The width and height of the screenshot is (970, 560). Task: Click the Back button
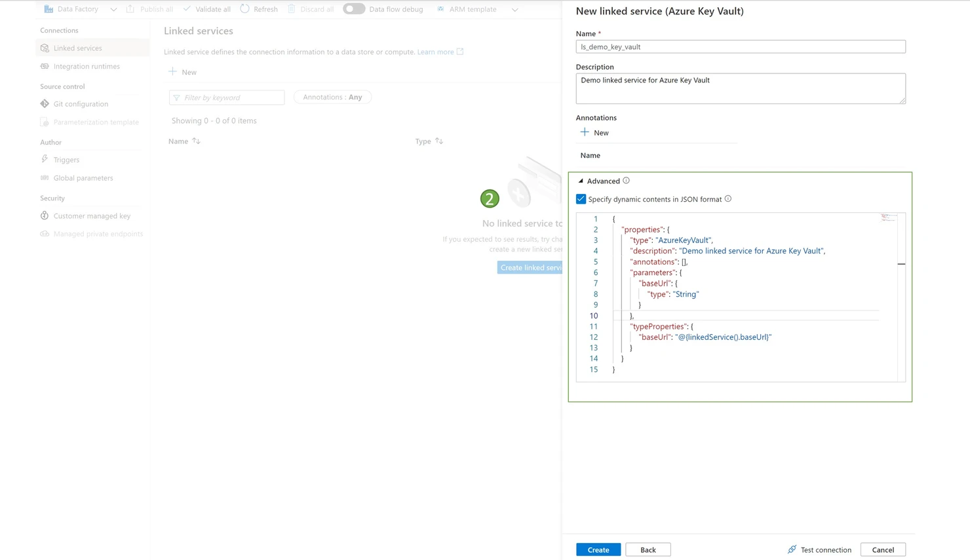coord(648,550)
